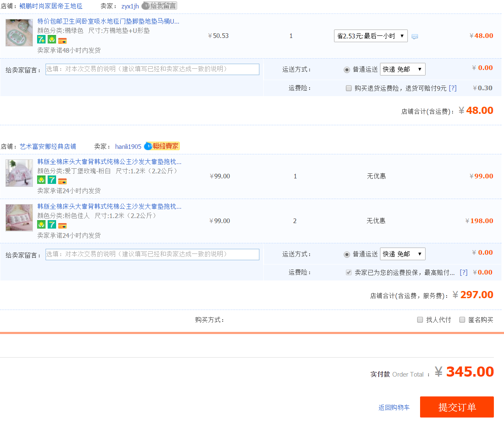This screenshot has width=504, height=423.
Task: Click the speech-bubble icon next to the discount dropdown
Action: [415, 37]
